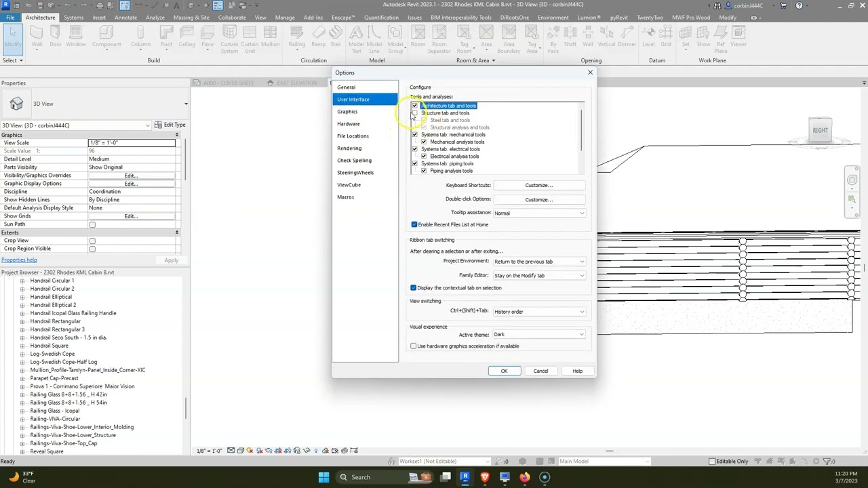This screenshot has width=868, height=488.
Task: Open the Active theme dropdown
Action: tap(539, 335)
